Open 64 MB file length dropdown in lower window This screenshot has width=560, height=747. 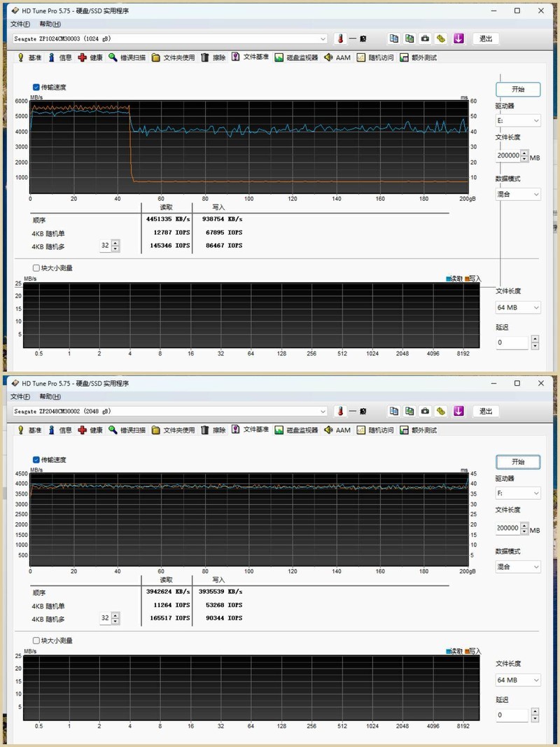click(x=517, y=680)
